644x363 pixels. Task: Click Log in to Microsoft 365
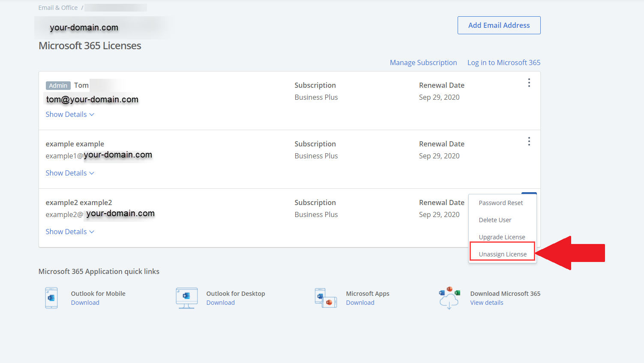(503, 62)
